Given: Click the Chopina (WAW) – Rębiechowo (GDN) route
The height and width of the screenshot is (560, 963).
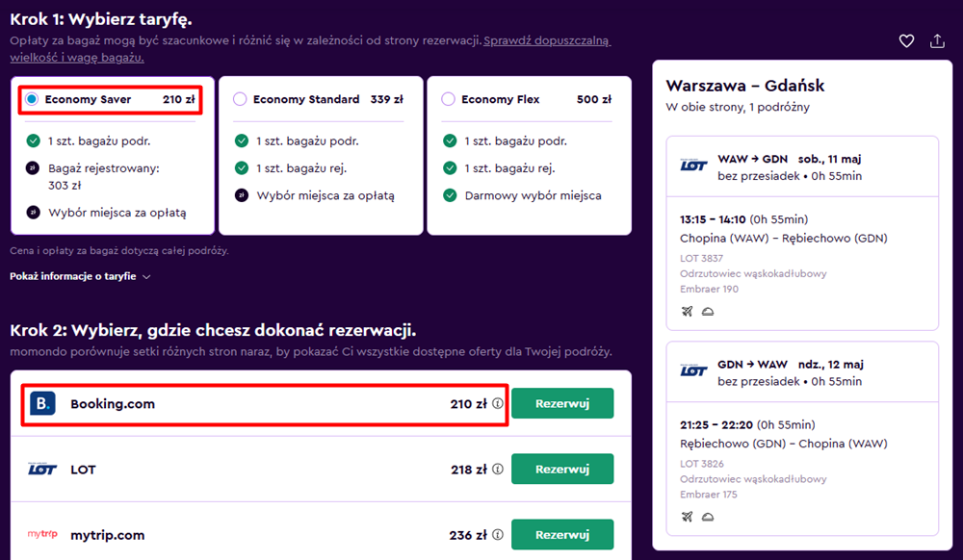Looking at the screenshot, I should pos(784,238).
